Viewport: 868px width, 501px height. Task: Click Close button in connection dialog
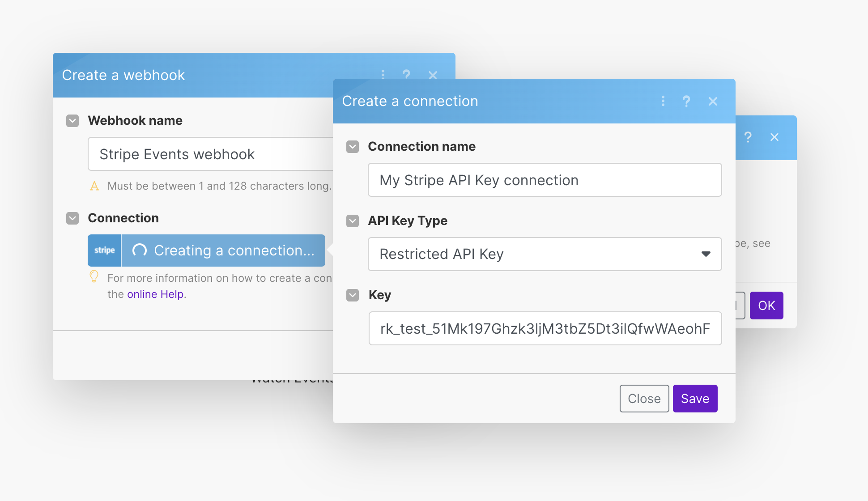[644, 399]
